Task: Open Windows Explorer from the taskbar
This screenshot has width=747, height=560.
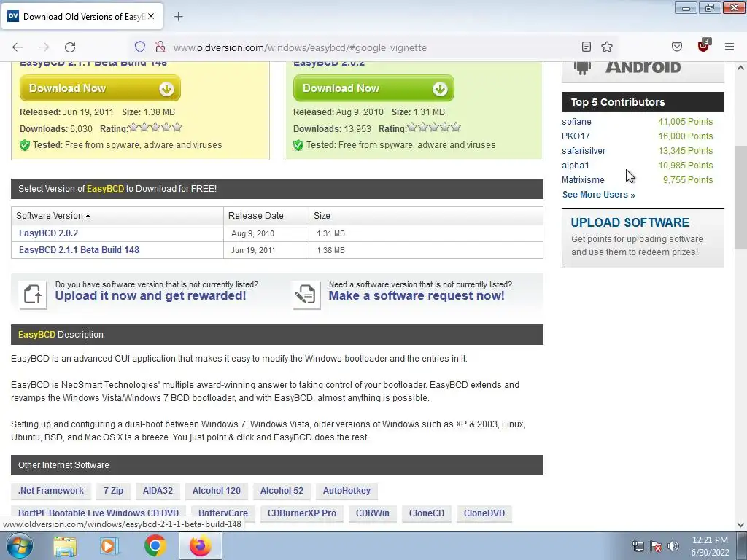Action: (x=65, y=546)
